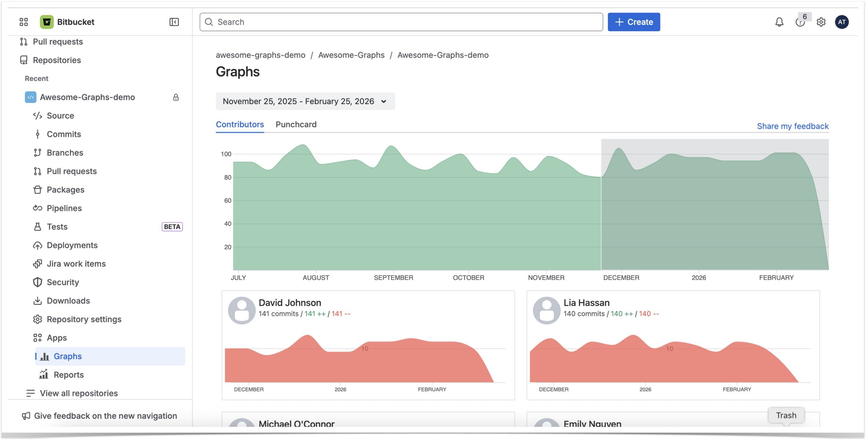The width and height of the screenshot is (868, 441).
Task: View the Pipelines section
Action: point(64,208)
